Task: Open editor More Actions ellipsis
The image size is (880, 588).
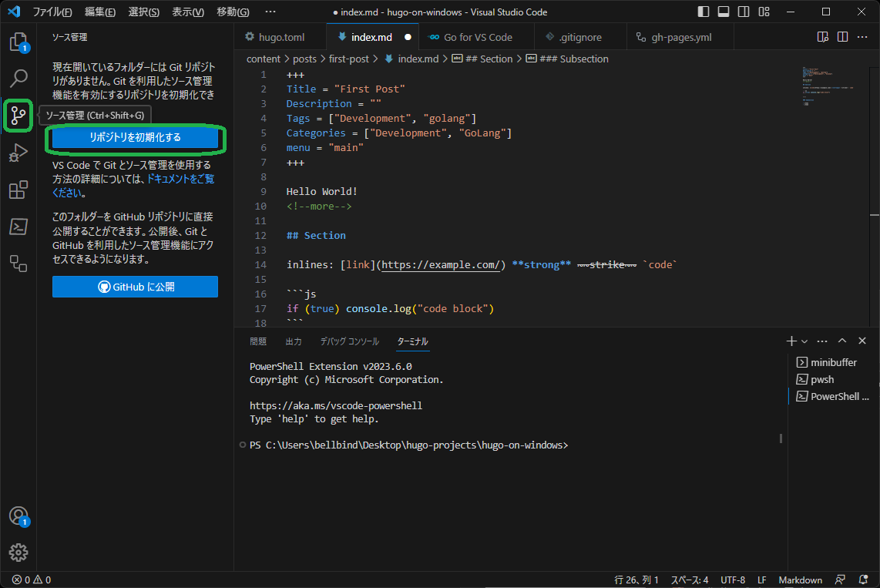Action: click(862, 37)
